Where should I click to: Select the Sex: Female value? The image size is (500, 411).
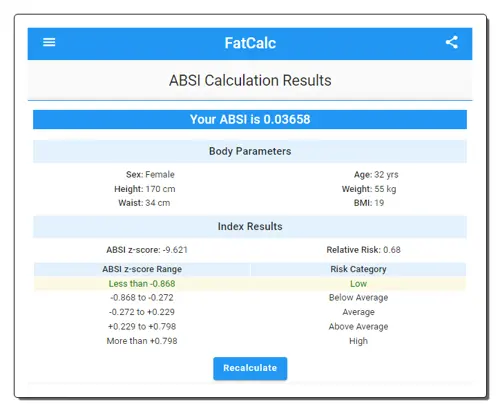pos(150,174)
